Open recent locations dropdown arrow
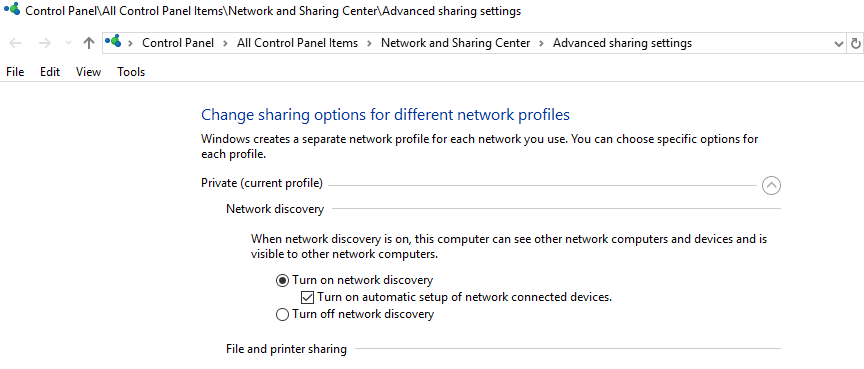This screenshot has width=864, height=369. [68, 43]
